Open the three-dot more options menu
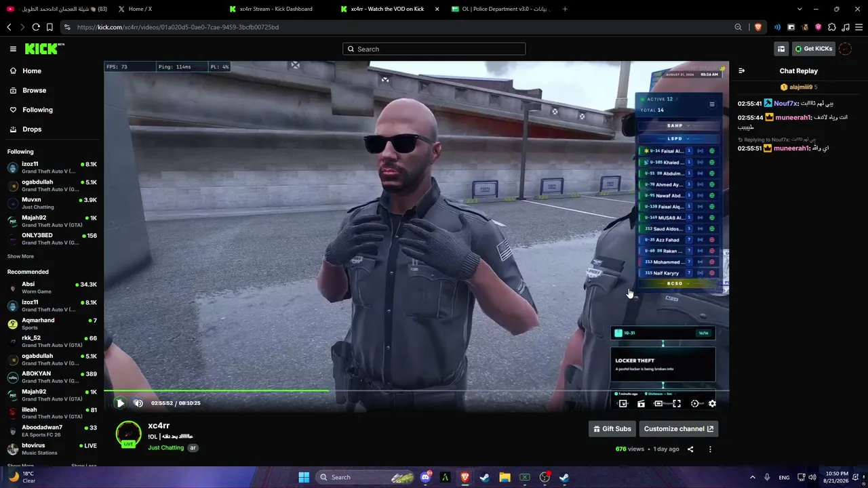The height and width of the screenshot is (488, 868). 710,449
